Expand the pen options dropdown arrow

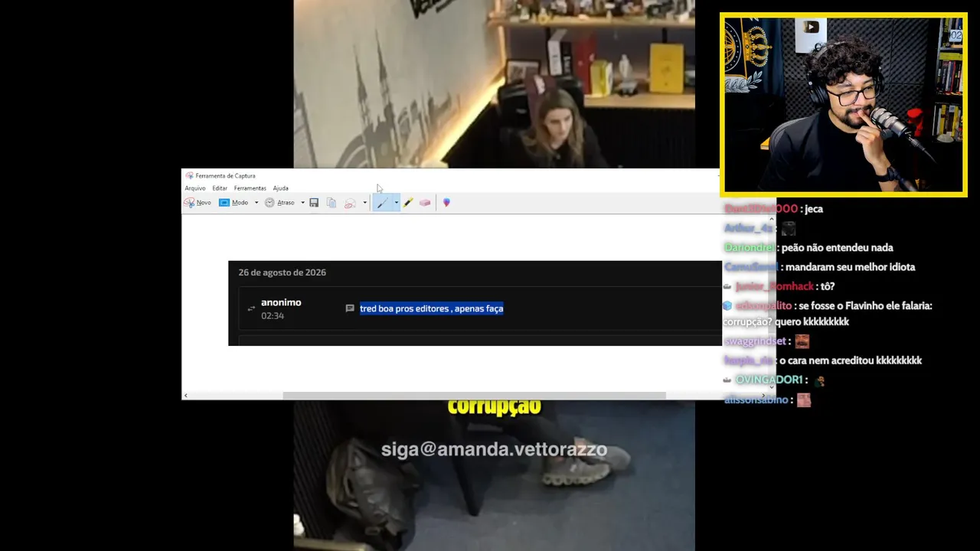tap(396, 203)
